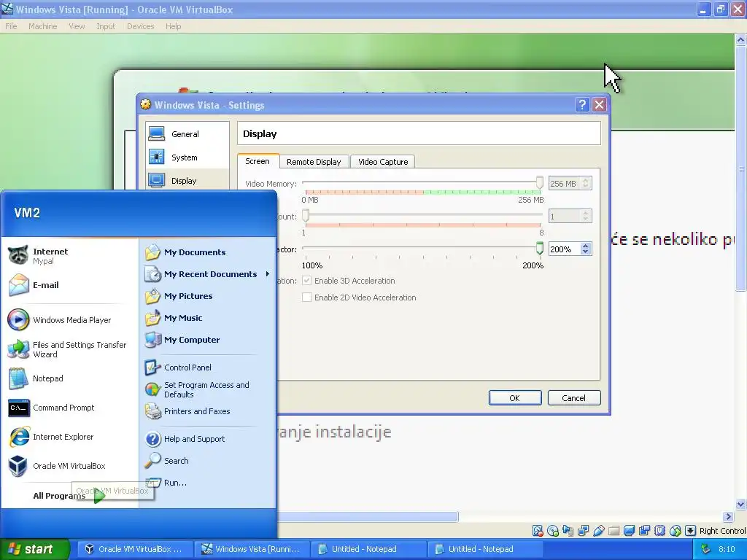747x560 pixels.
Task: Click the video capture status icon
Action: click(x=645, y=531)
